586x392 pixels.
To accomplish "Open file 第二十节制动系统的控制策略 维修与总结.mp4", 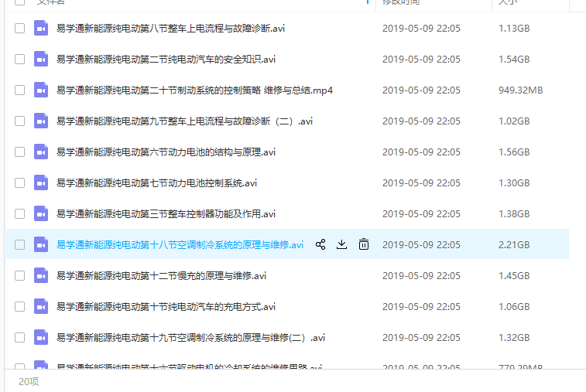I will click(x=194, y=90).
